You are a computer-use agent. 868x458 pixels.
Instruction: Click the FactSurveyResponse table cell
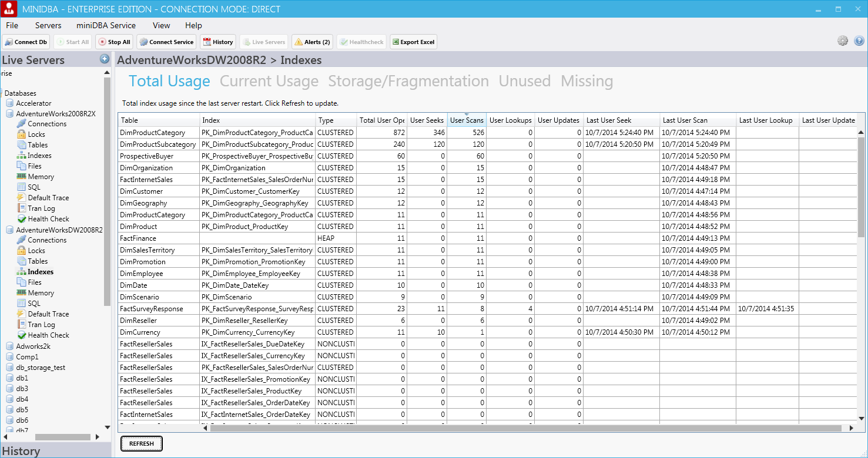click(159, 309)
